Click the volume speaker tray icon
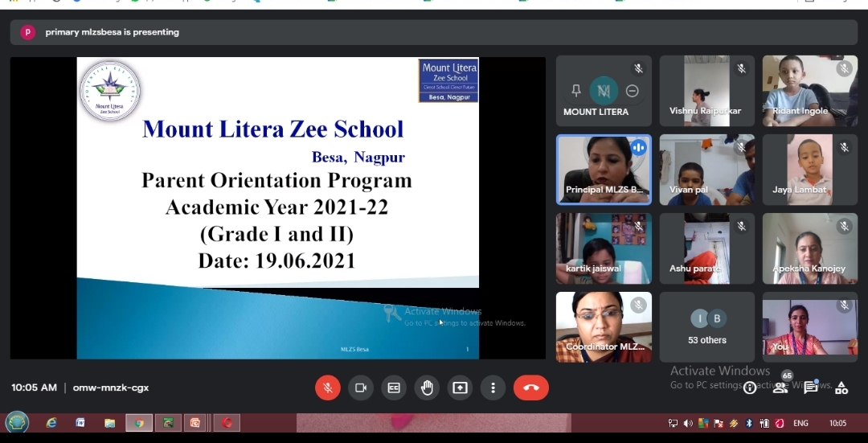 (x=688, y=423)
